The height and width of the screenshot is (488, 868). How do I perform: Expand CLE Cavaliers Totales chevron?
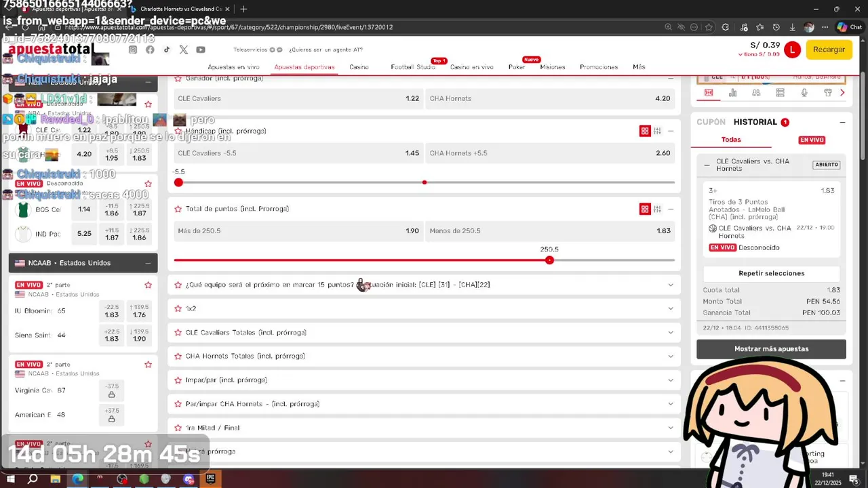[x=671, y=332]
